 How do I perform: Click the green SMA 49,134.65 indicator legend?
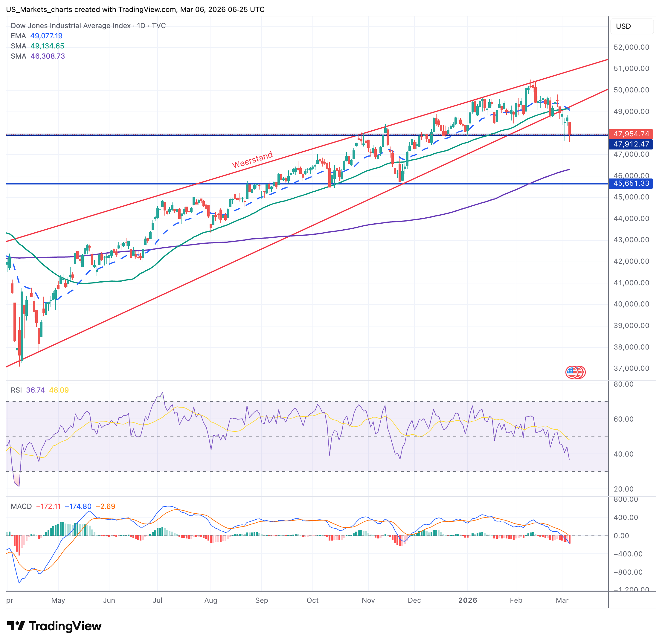click(x=37, y=46)
